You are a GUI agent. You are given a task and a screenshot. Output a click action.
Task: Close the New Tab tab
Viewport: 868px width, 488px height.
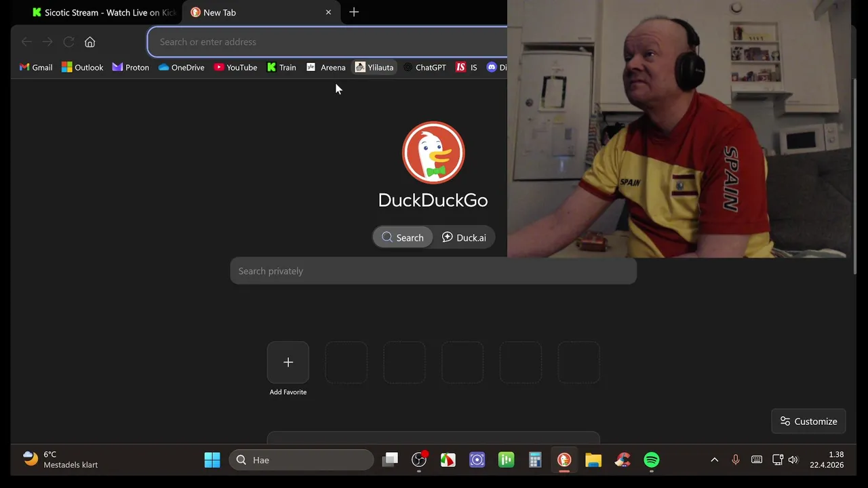[328, 12]
